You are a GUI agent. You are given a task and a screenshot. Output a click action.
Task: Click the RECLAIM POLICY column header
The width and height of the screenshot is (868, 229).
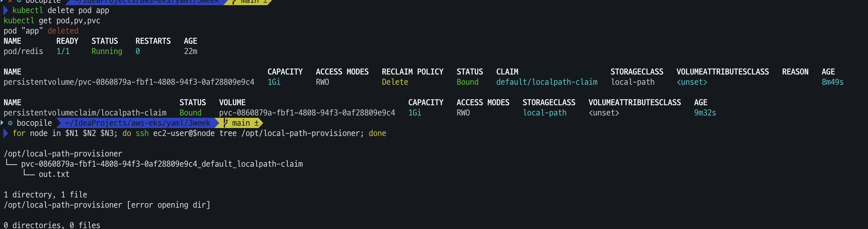click(413, 72)
